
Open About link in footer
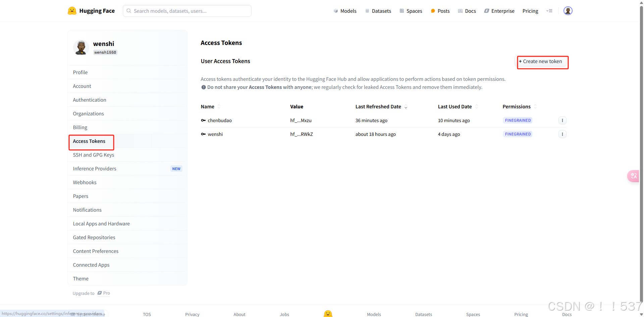tap(239, 314)
